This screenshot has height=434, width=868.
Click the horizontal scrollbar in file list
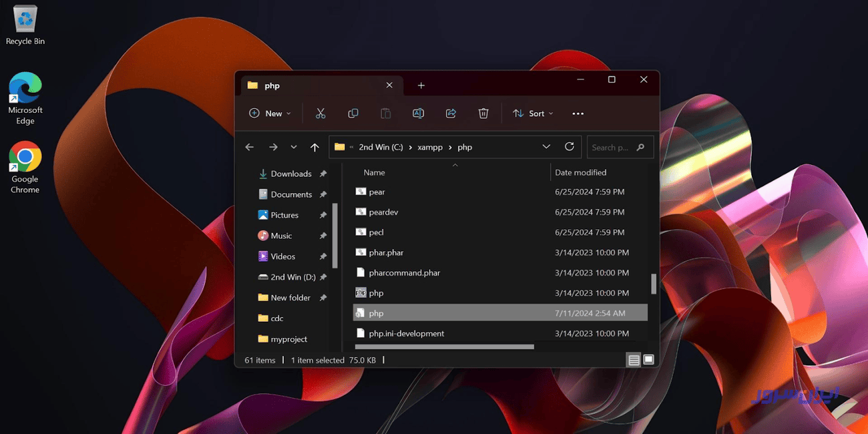point(444,347)
